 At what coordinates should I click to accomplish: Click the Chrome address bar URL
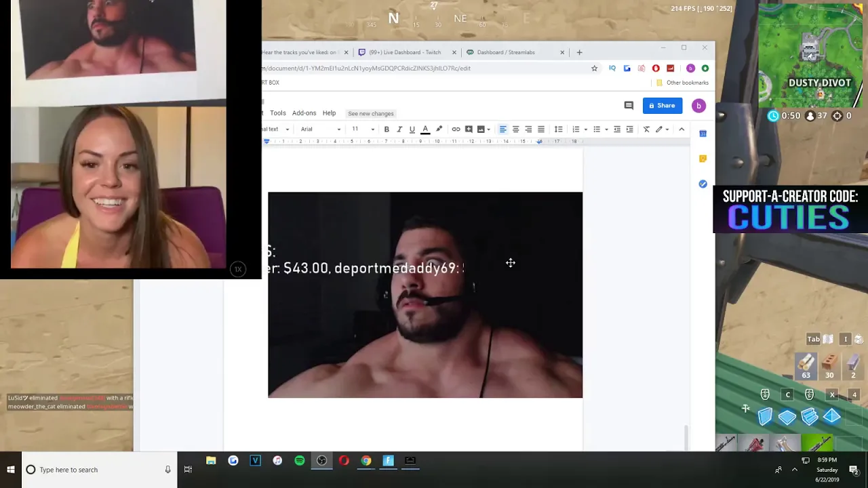[x=366, y=68]
